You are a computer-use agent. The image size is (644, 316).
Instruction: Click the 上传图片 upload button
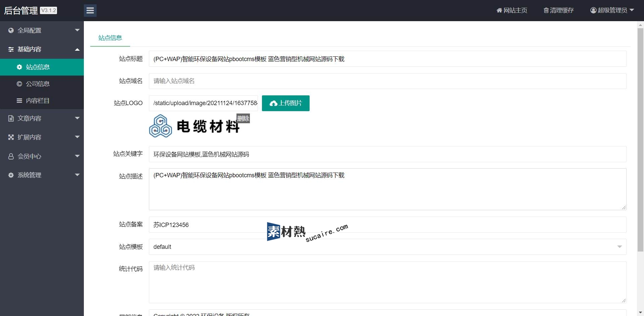285,103
